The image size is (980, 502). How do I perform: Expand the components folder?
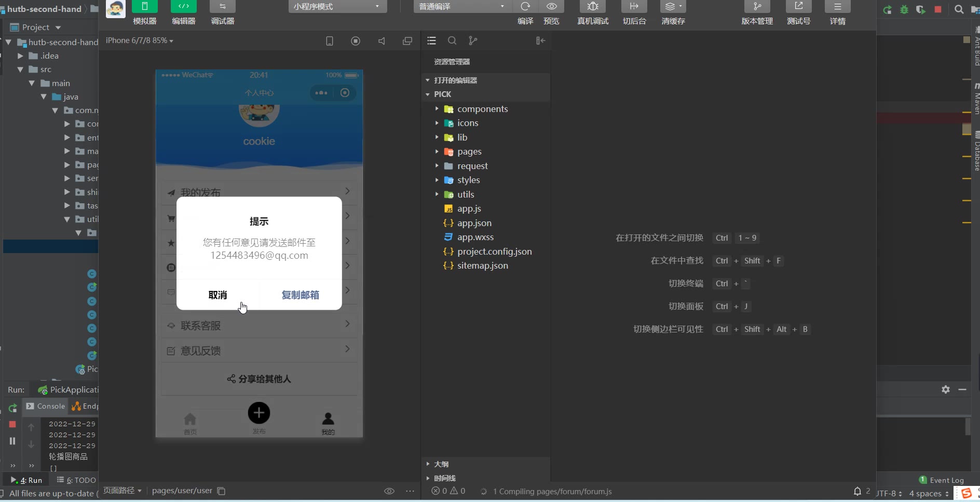(486, 109)
